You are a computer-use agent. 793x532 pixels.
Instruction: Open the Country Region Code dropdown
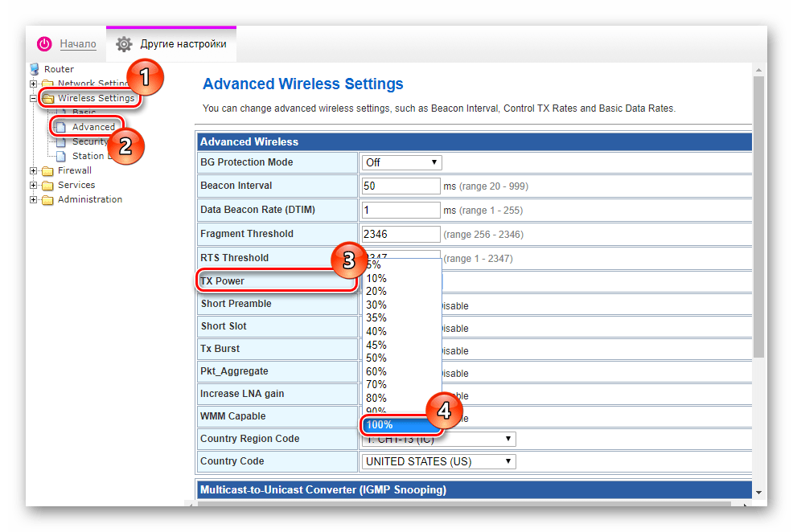click(438, 439)
